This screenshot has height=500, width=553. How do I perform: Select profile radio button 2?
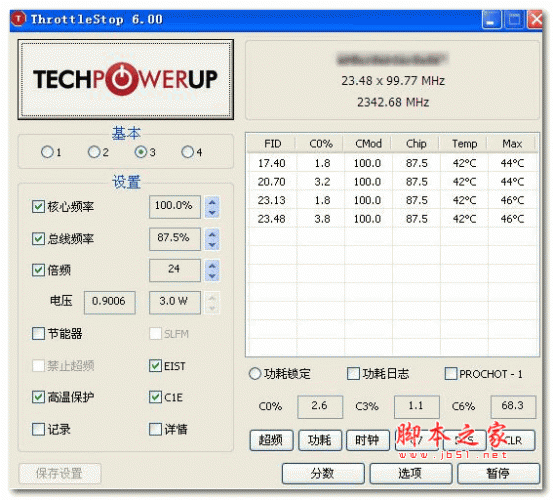click(94, 152)
